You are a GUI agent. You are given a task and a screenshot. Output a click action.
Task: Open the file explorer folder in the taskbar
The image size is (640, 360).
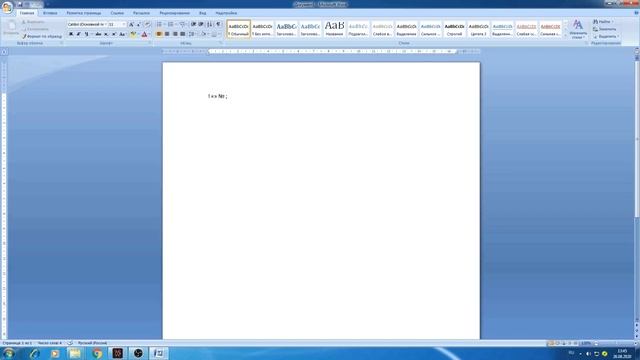[x=75, y=353]
